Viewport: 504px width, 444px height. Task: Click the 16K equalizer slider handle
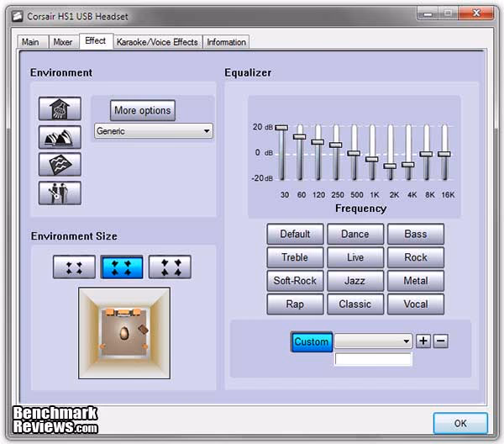(444, 154)
